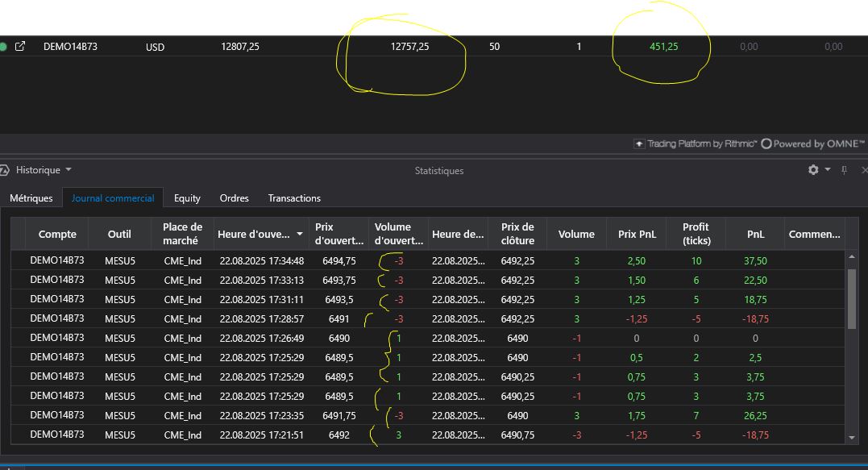
Task: Sort by Heure d'ouverture column arrow
Action: coord(300,235)
